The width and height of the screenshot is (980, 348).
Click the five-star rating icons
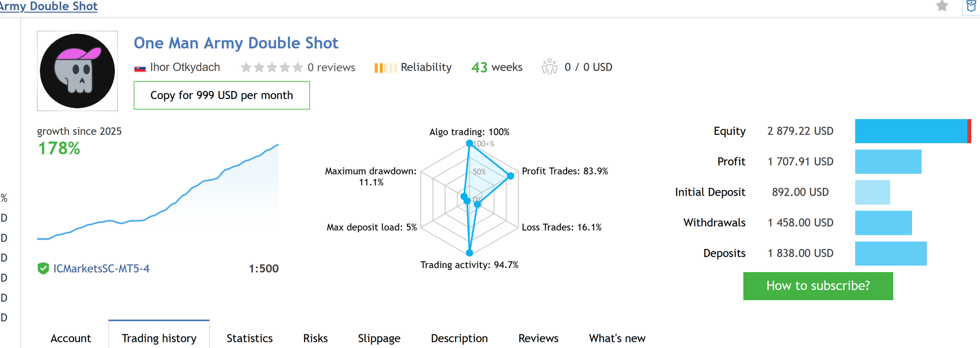(x=271, y=67)
